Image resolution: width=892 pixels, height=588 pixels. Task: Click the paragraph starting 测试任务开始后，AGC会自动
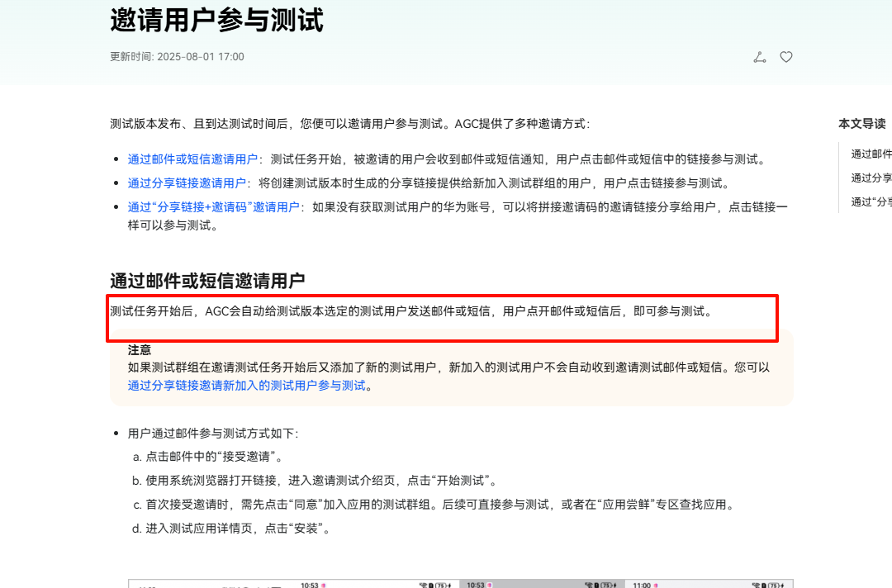[x=411, y=311]
